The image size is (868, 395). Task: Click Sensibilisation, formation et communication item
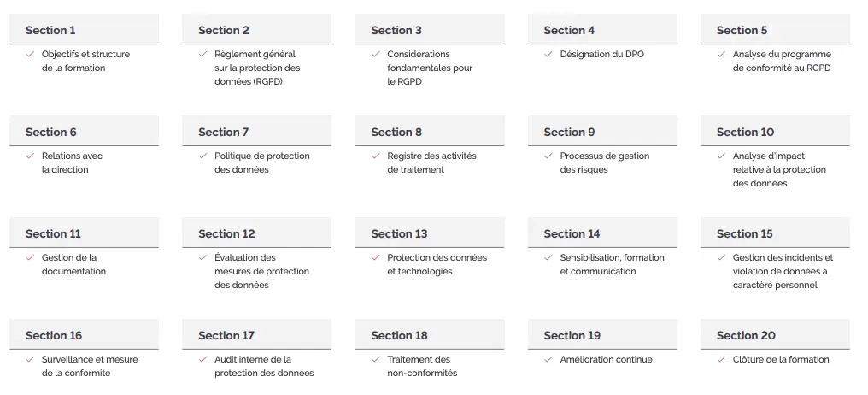612,265
